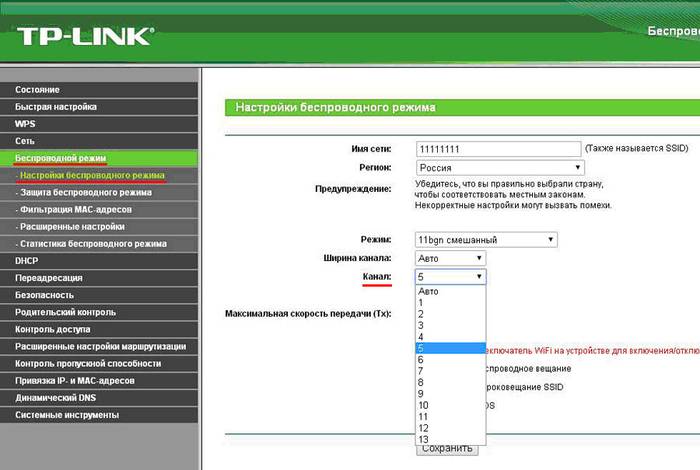Expand the Регион dropdown
The width and height of the screenshot is (700, 470).
pyautogui.click(x=500, y=168)
